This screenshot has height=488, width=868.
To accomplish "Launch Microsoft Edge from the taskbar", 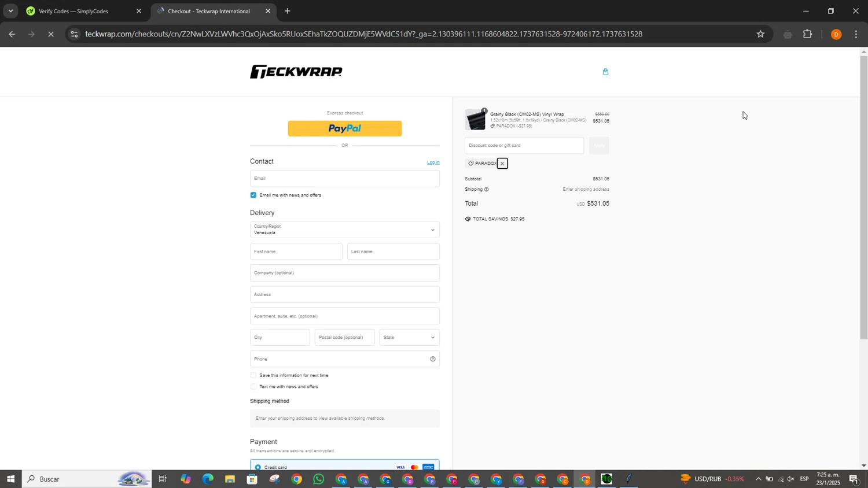I will coord(208,479).
